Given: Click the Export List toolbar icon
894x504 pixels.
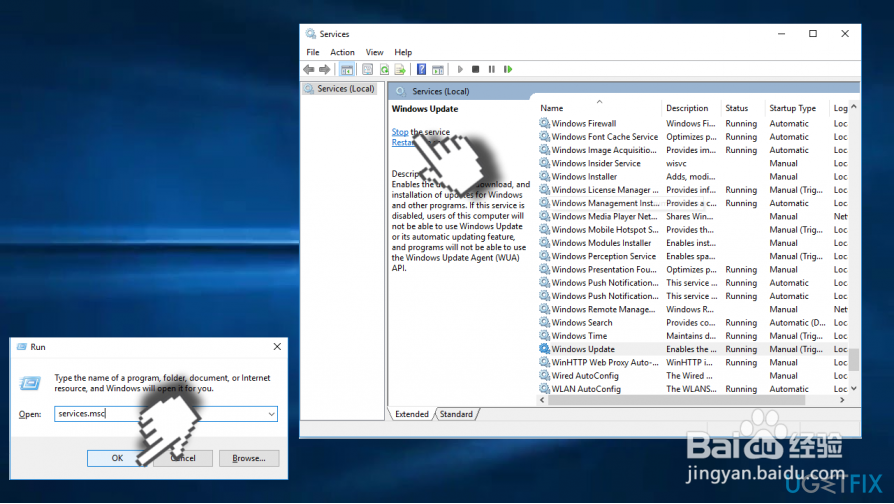Looking at the screenshot, I should (400, 70).
